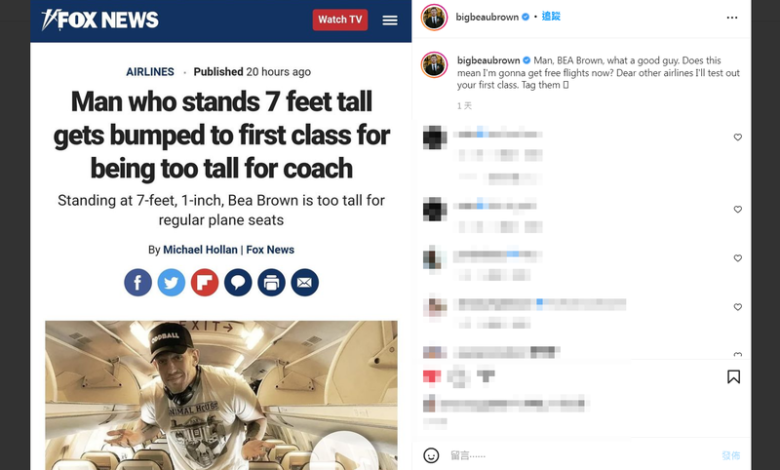Share the article via Twitter icon

[171, 282]
